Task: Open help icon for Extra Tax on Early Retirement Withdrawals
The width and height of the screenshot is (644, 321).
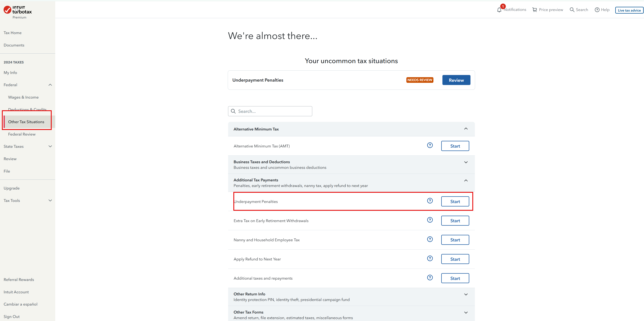Action: point(430,220)
